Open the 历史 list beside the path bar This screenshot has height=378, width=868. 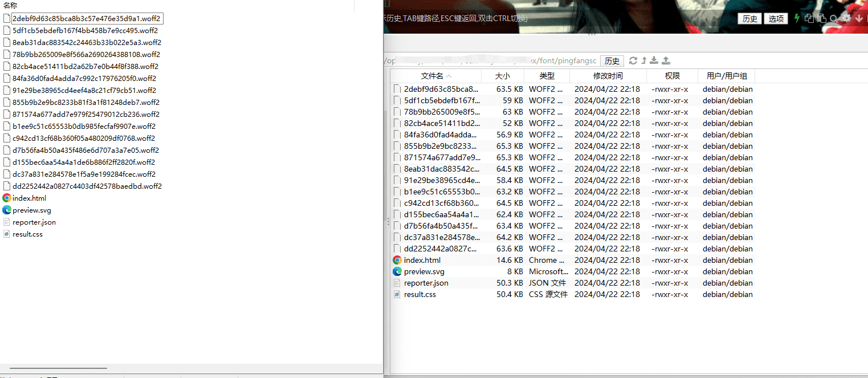612,61
